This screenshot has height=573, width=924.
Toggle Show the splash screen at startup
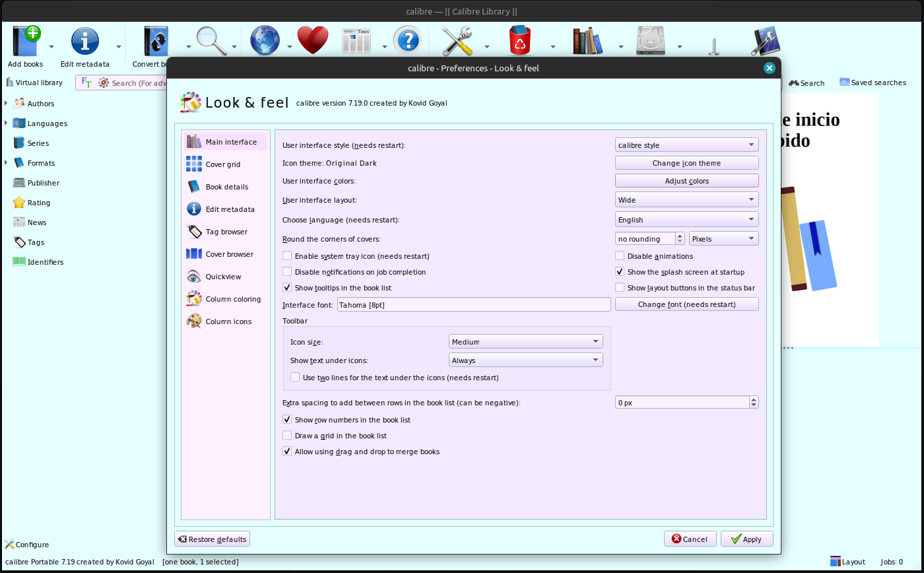pos(620,272)
